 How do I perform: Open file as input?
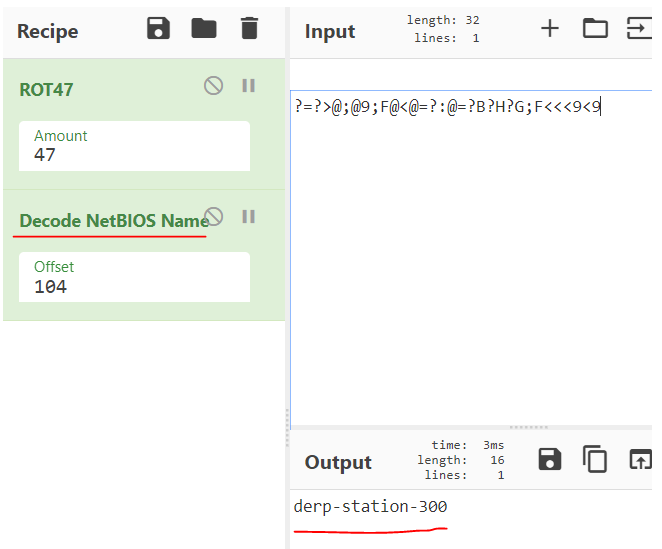click(639, 29)
